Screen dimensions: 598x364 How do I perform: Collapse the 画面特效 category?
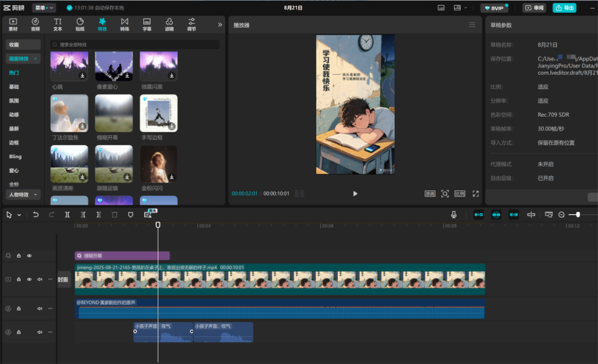23,59
